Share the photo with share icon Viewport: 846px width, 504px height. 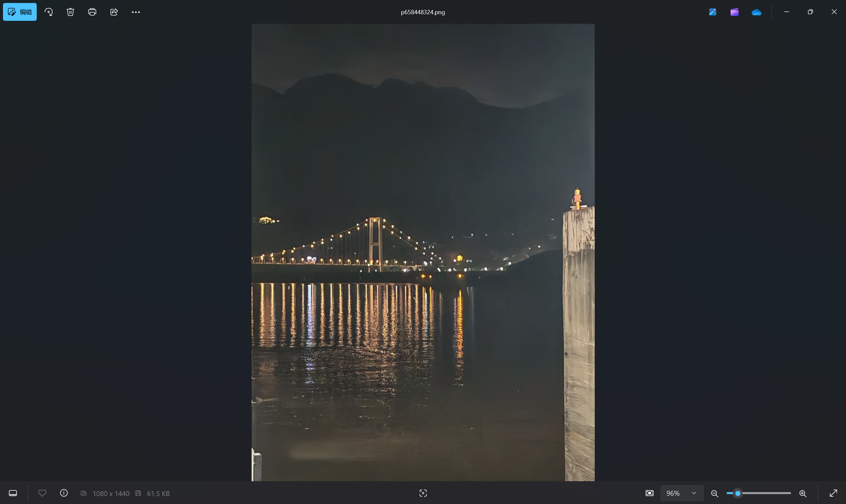point(114,12)
